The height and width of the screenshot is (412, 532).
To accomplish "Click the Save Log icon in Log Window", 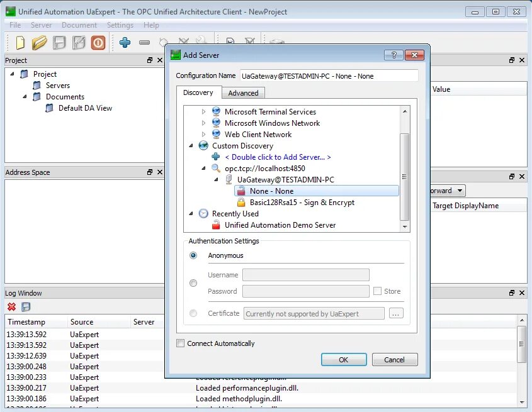I will coord(26,307).
